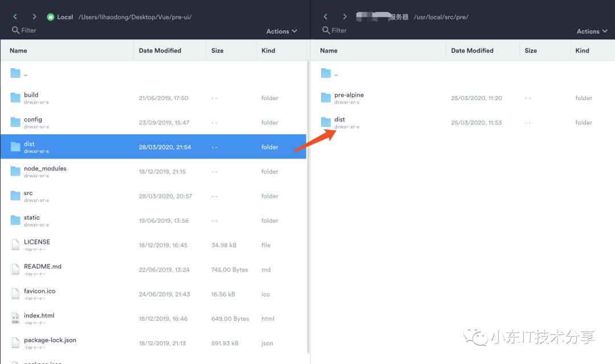Click the index.html file icon
The image size is (615, 364).
tap(15, 318)
